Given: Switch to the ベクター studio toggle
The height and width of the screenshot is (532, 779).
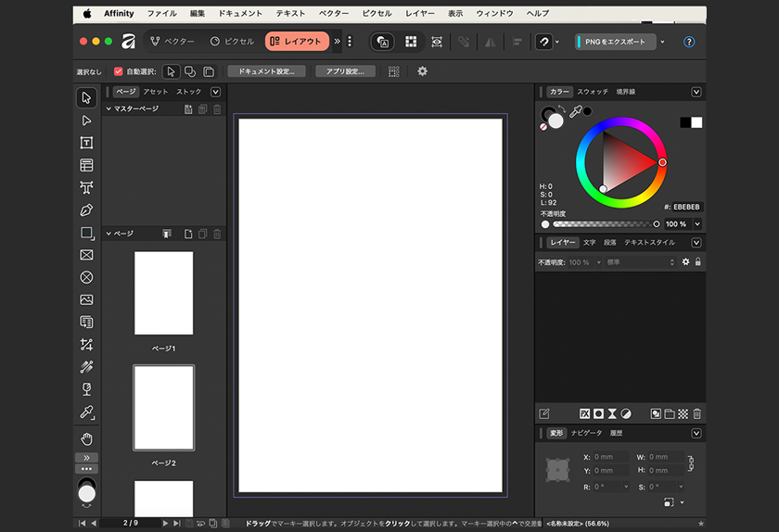Looking at the screenshot, I should coord(172,42).
